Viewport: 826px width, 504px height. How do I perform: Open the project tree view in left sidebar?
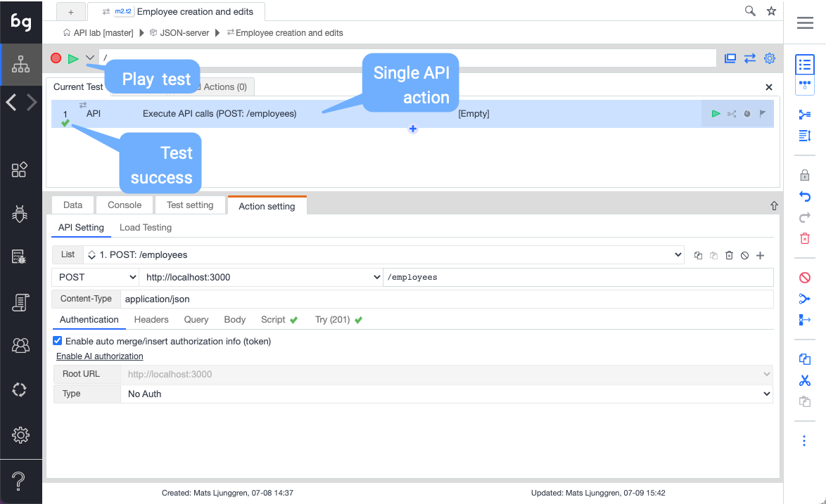(20, 64)
